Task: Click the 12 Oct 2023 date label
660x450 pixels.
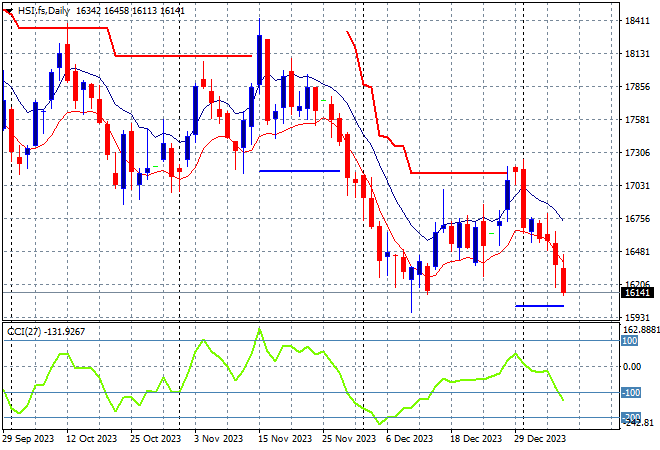Action: click(x=91, y=439)
